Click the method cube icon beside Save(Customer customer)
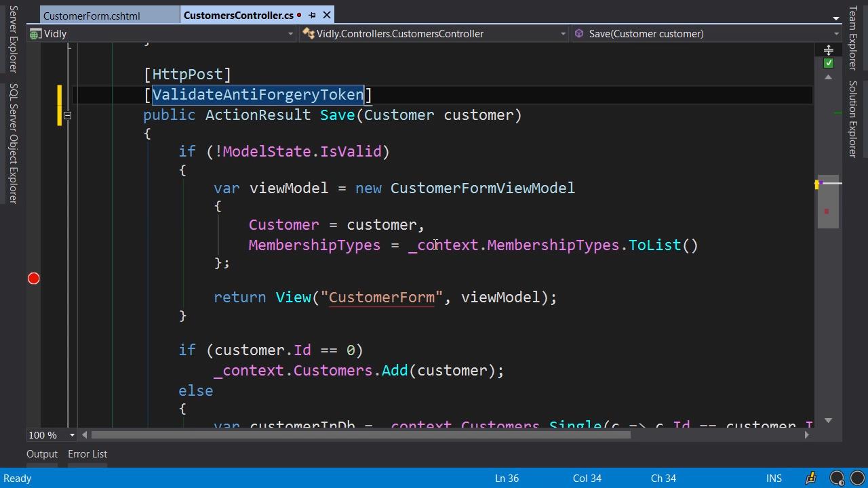The width and height of the screenshot is (868, 488). click(x=579, y=34)
